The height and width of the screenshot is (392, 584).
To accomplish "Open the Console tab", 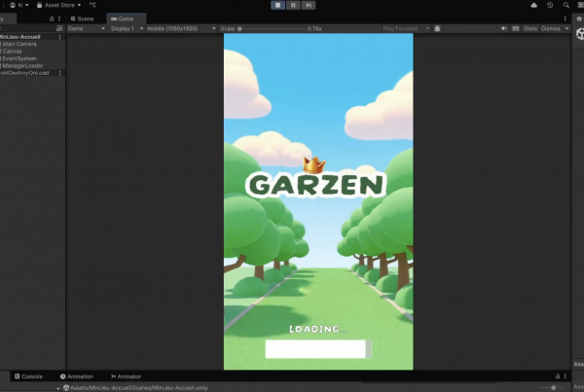I will coord(31,375).
